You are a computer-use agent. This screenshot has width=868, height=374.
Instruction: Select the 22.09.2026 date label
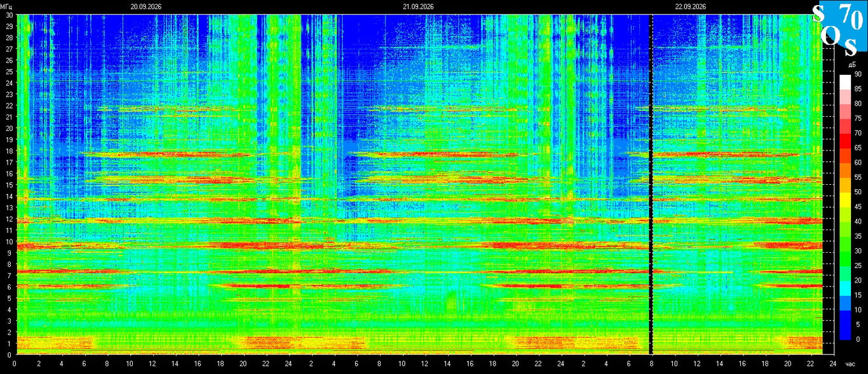click(x=691, y=6)
